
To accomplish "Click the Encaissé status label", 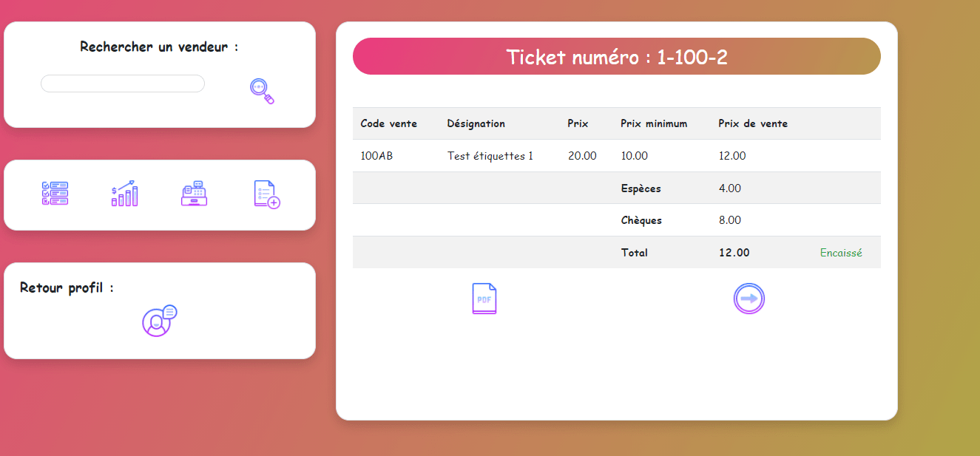I will 841,252.
